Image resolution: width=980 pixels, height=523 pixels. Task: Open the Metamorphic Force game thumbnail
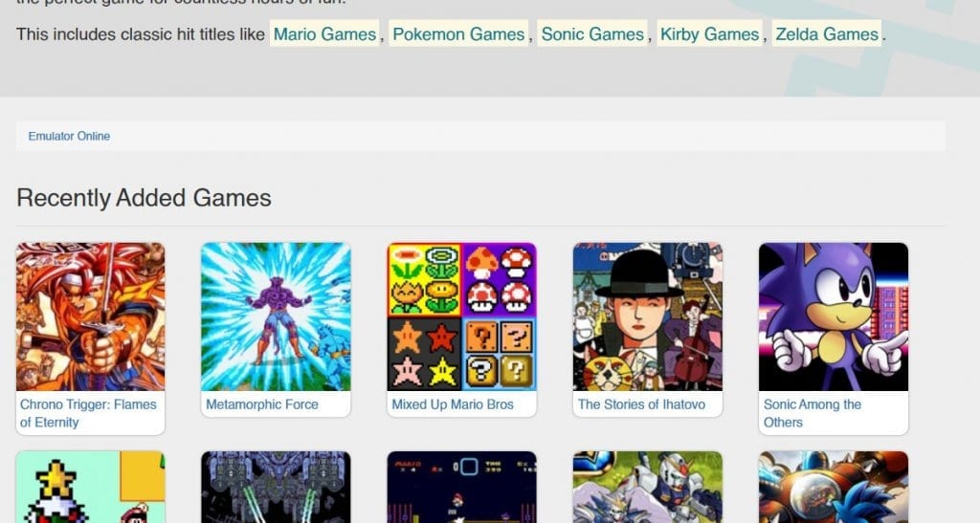(276, 316)
